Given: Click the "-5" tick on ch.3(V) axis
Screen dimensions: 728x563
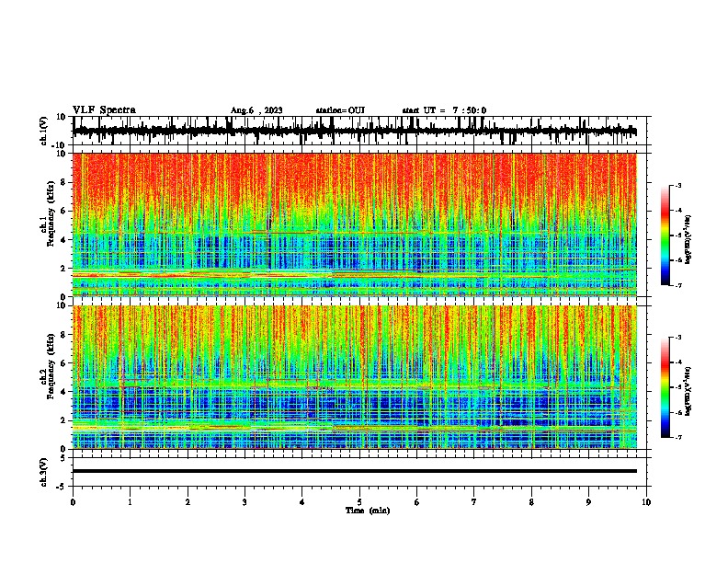Looking at the screenshot, I should click(63, 487).
